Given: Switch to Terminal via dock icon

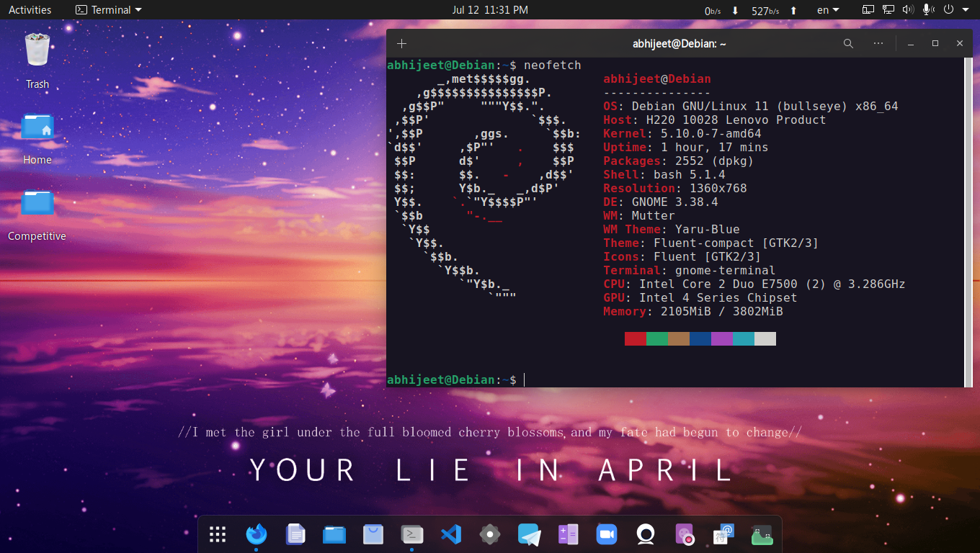Looking at the screenshot, I should 412,534.
